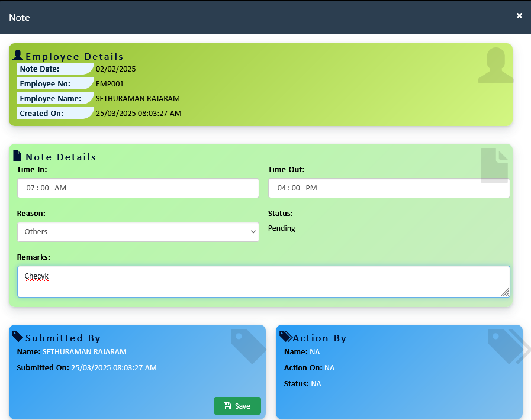
Task: Select the PM period in Time-Out
Action: (311, 188)
